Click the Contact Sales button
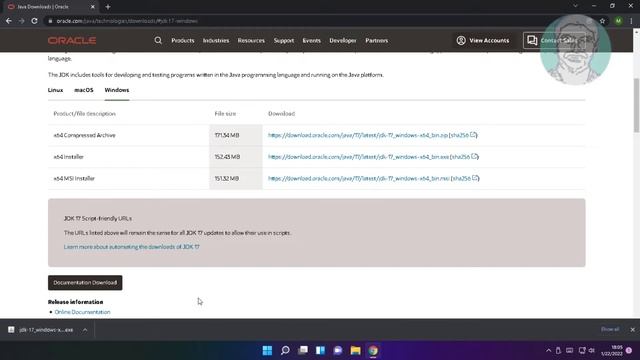The width and height of the screenshot is (640, 360). [x=554, y=40]
